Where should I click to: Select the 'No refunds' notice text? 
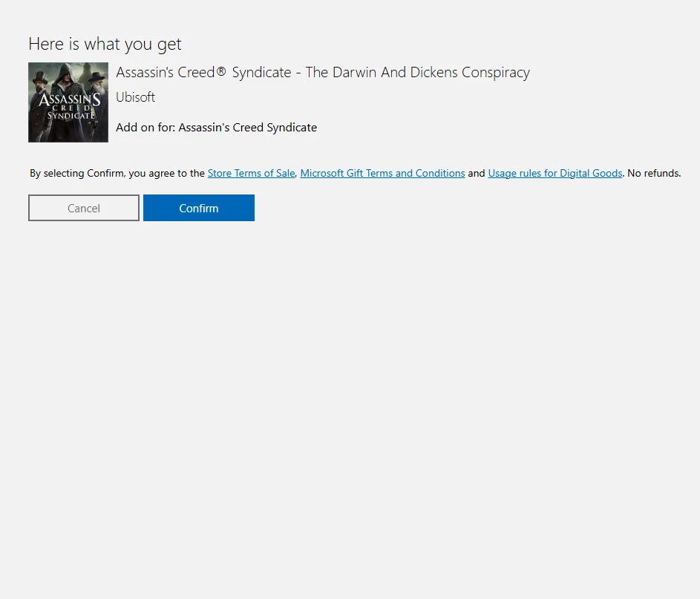pos(652,173)
